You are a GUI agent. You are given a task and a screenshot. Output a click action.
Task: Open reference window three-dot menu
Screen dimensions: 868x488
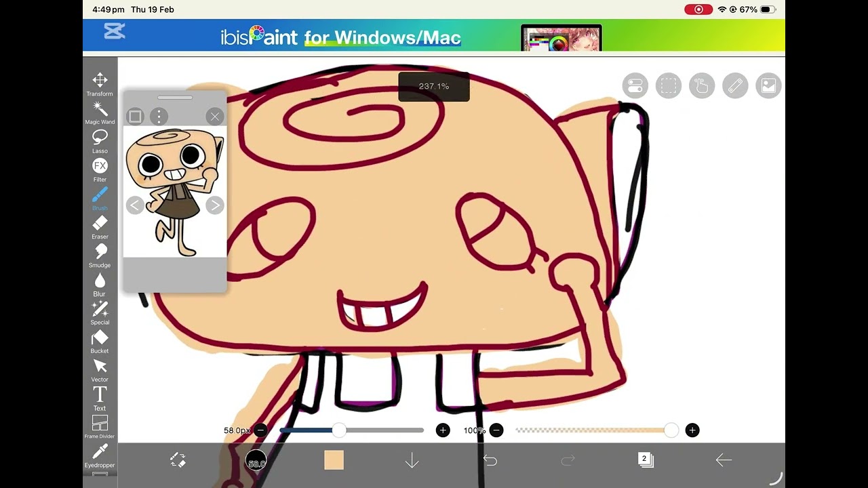tap(159, 117)
